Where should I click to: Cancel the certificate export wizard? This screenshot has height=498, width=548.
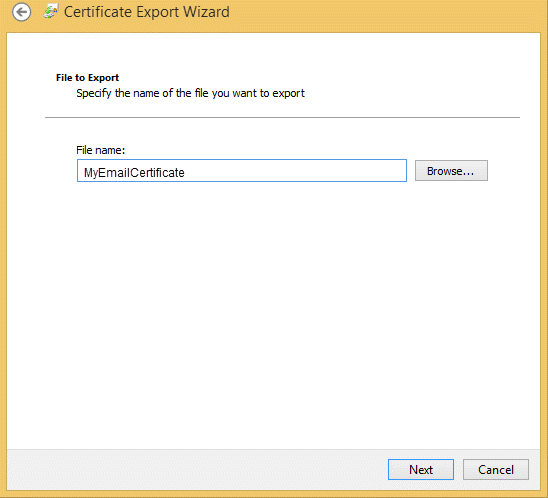click(x=496, y=470)
